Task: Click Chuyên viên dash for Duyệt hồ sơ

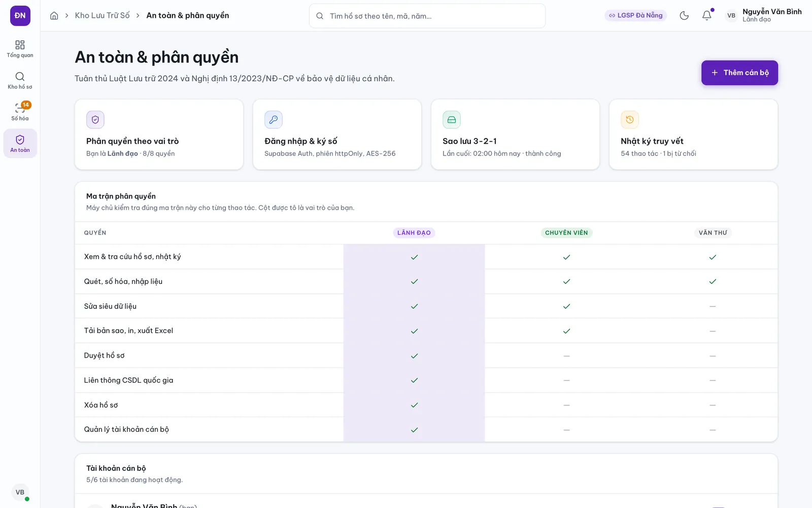Action: [566, 356]
